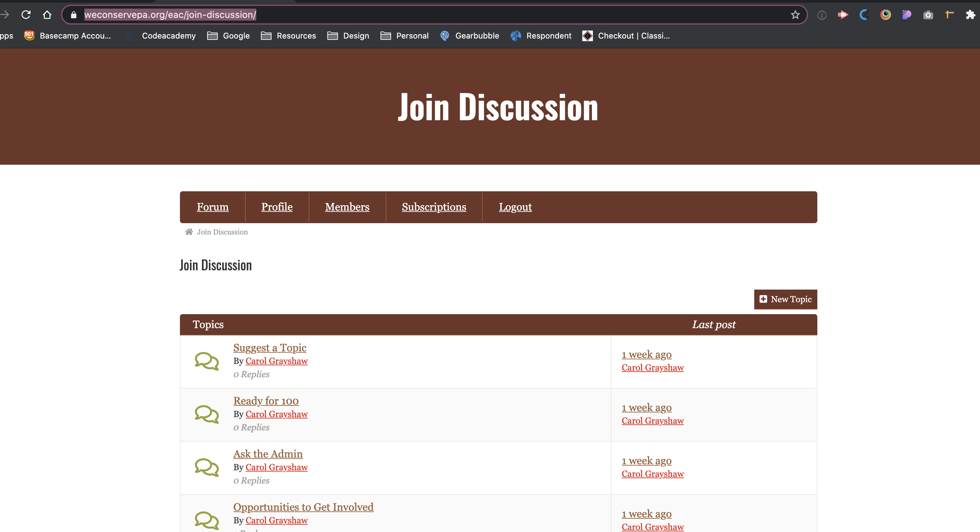Click the Ask the Admin speech bubble icon
The width and height of the screenshot is (980, 532).
click(206, 467)
